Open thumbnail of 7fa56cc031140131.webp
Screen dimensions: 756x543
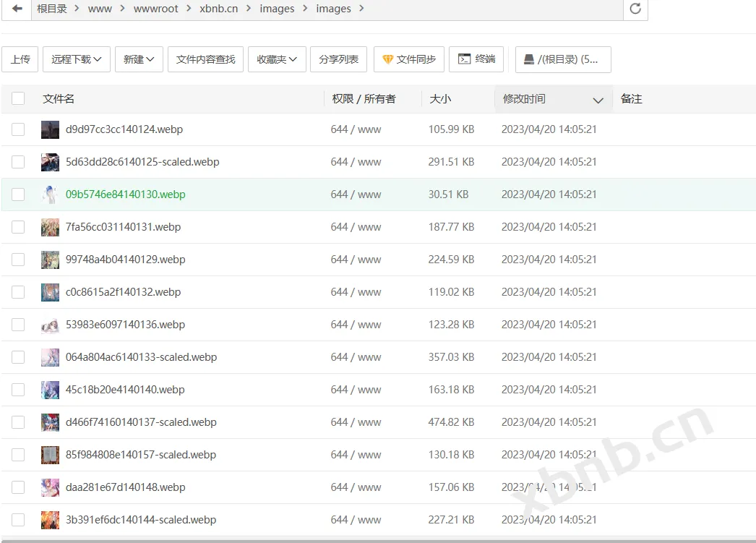[50, 227]
